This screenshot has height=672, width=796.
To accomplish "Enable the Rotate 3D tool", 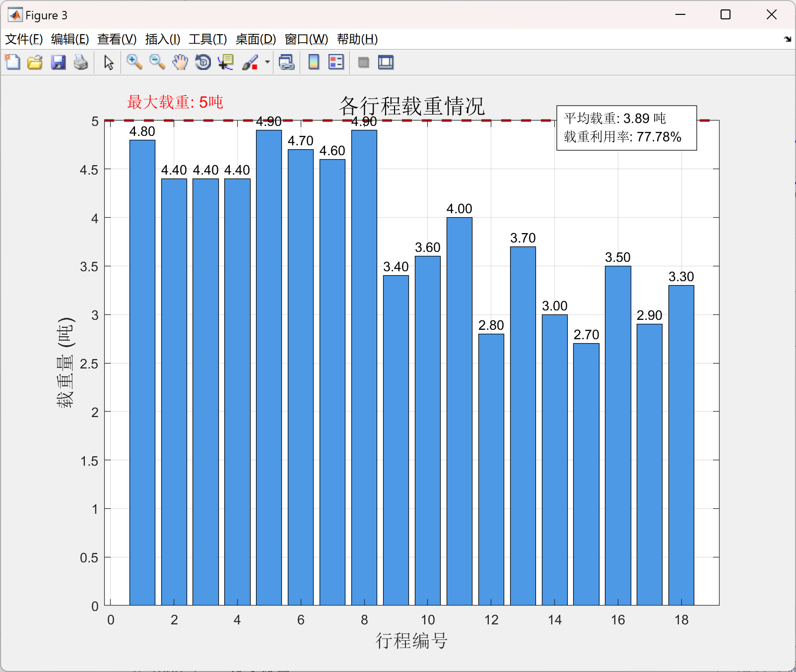I will [203, 62].
